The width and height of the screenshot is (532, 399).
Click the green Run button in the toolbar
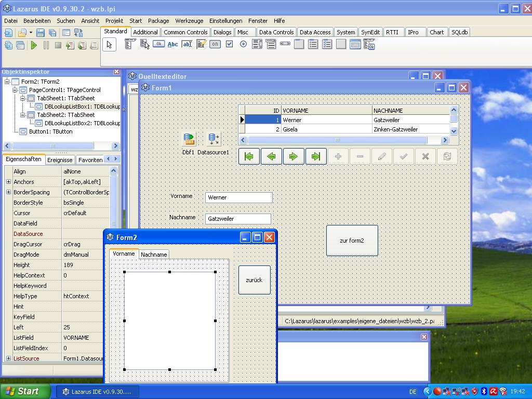click(x=34, y=46)
